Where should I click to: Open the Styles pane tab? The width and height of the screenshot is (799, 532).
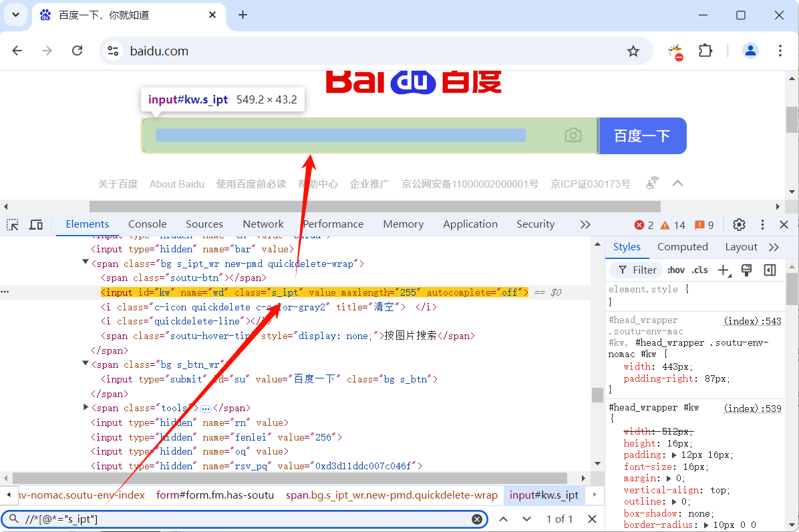627,247
